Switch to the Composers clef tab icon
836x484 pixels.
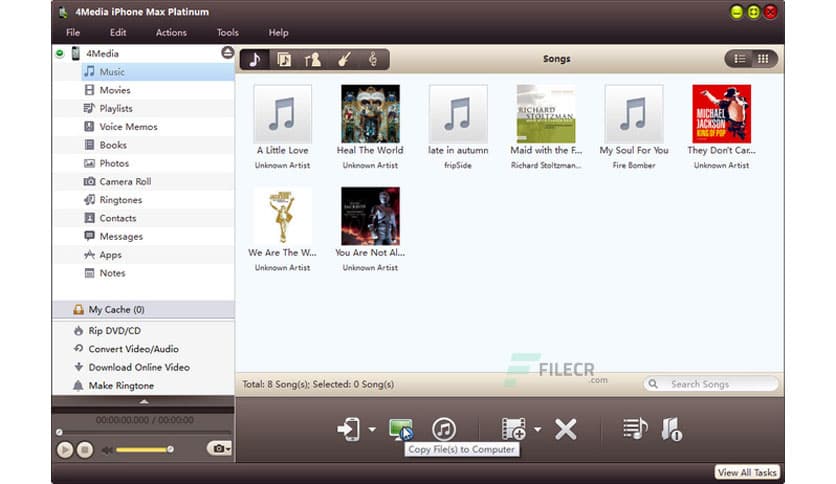(x=373, y=59)
